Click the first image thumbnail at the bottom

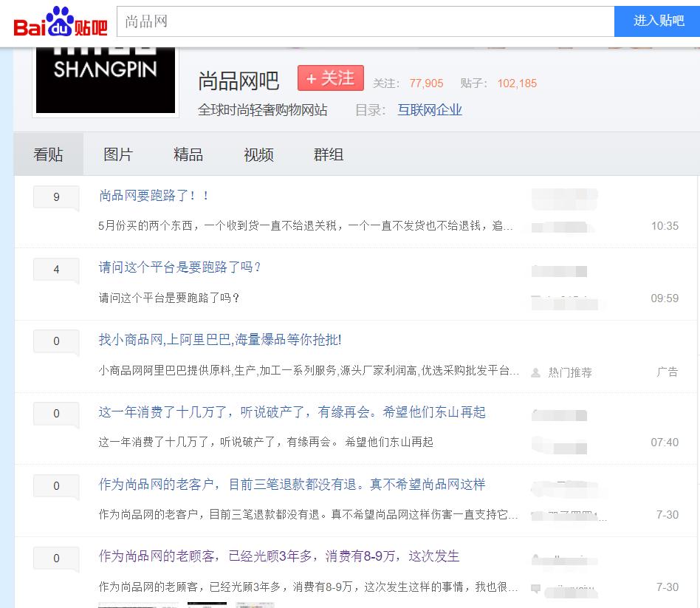[138, 606]
